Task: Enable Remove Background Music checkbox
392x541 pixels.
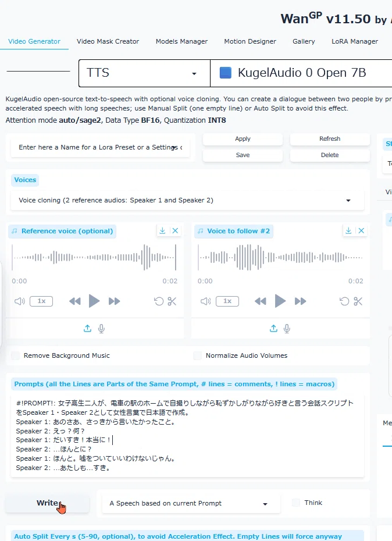Action: click(16, 355)
